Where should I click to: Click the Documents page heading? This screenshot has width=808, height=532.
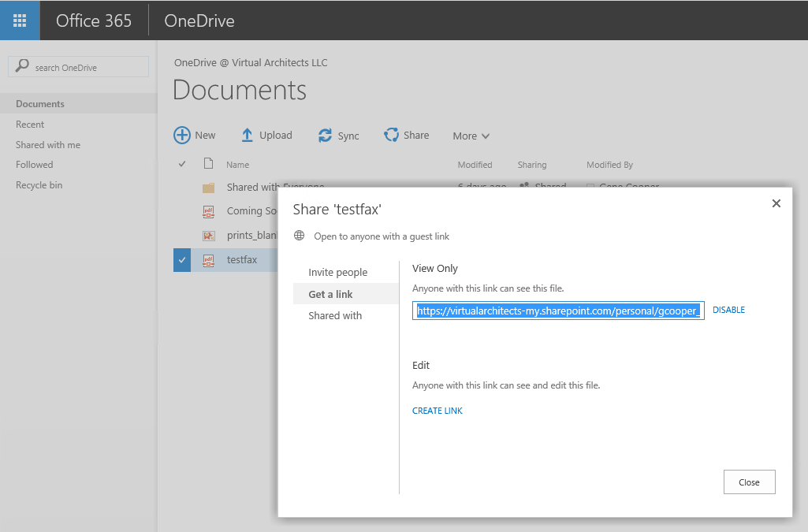pos(240,90)
